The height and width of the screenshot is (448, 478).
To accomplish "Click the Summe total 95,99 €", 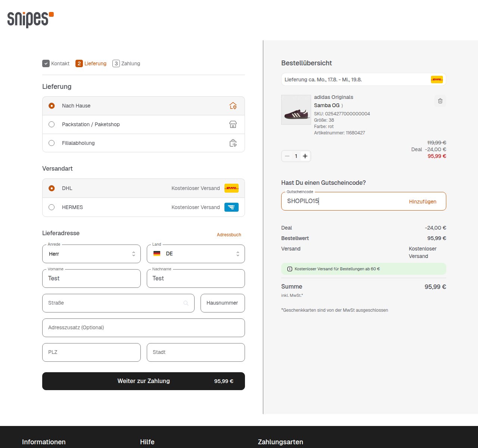I will 435,287.
